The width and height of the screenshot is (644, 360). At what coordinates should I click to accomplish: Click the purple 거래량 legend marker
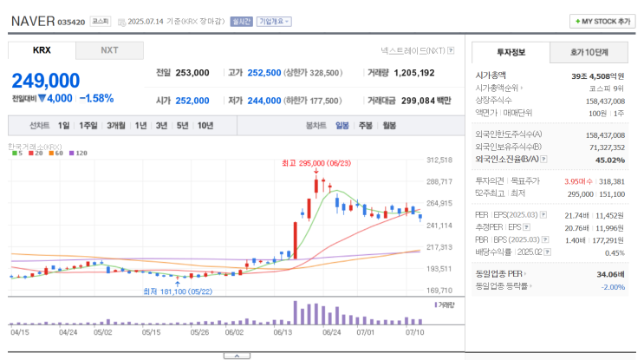tap(436, 305)
